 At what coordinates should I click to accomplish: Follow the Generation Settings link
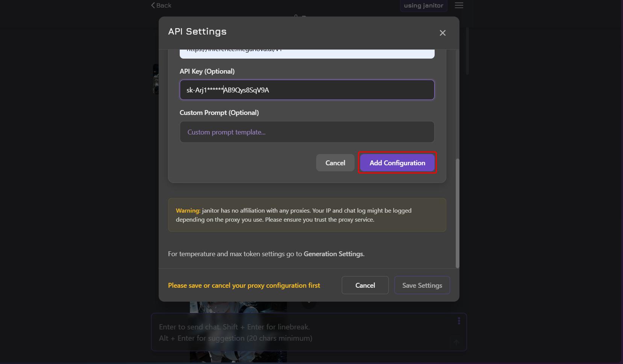333,254
